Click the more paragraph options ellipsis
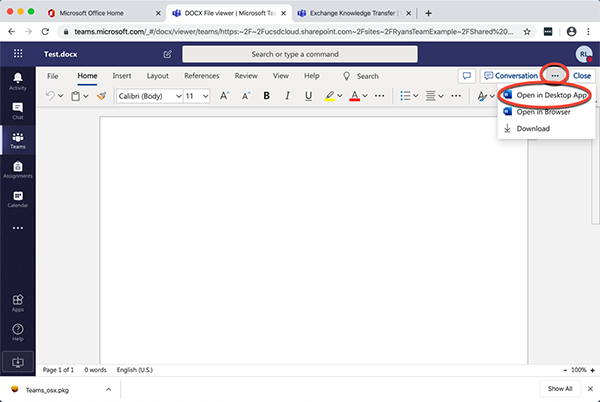This screenshot has height=402, width=600. coord(456,96)
